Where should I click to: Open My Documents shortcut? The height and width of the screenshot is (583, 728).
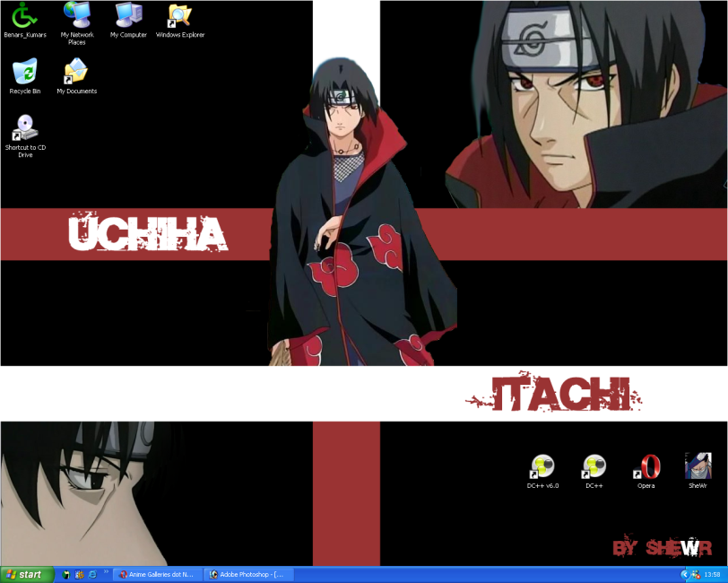77,76
